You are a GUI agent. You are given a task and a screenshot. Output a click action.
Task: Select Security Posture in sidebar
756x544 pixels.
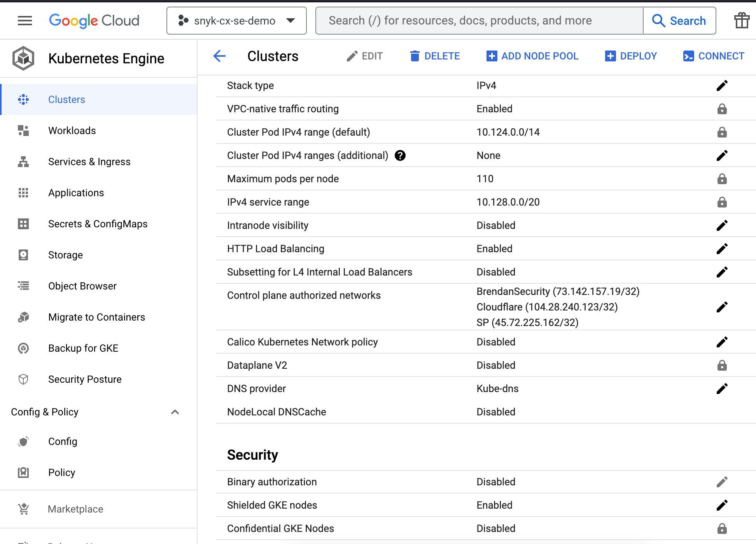pyautogui.click(x=85, y=379)
